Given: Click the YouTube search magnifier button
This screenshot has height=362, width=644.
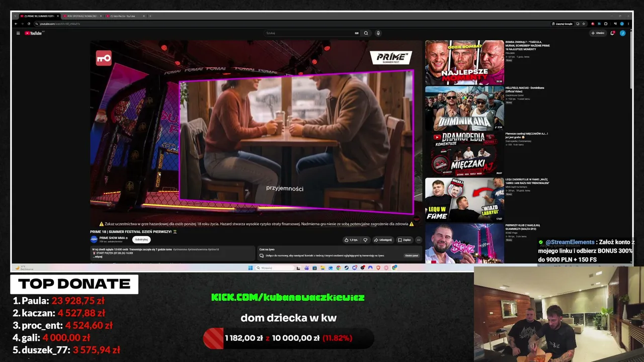Looking at the screenshot, I should click(366, 33).
